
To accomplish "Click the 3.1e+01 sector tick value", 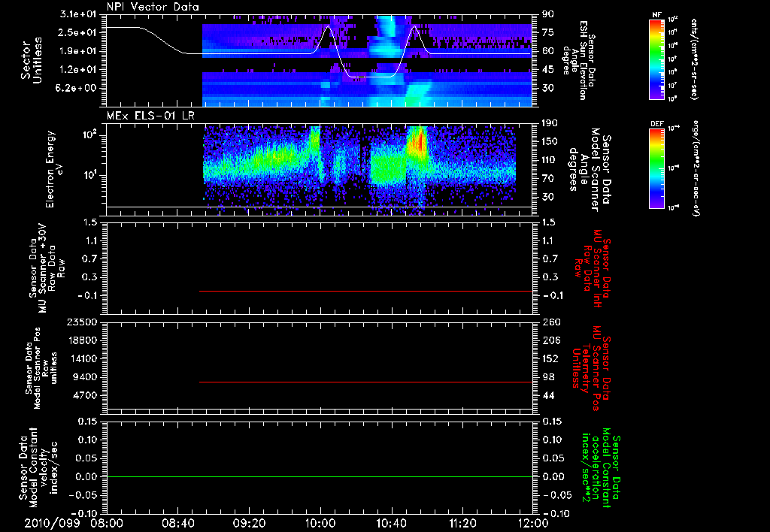I will pyautogui.click(x=78, y=14).
